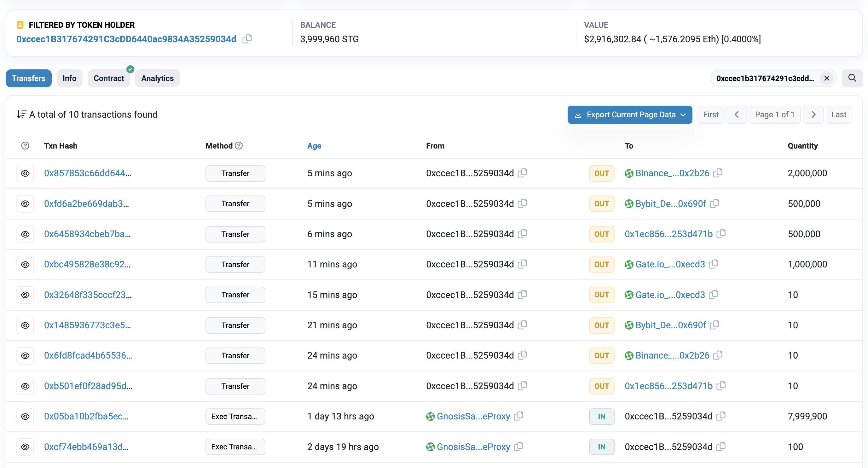Screen dimensions: 868x468
Task: Click the Method column help icon
Action: coord(239,146)
